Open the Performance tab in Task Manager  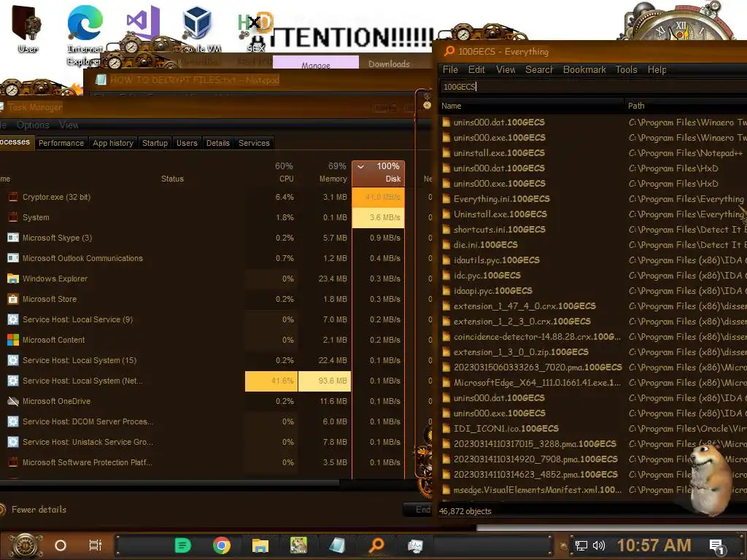61,143
